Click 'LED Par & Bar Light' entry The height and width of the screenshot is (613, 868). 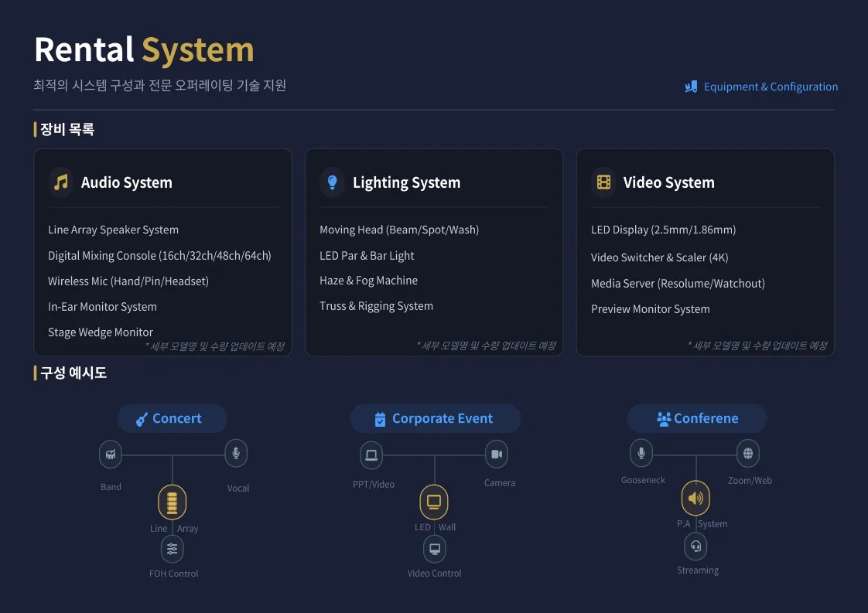[x=367, y=256]
